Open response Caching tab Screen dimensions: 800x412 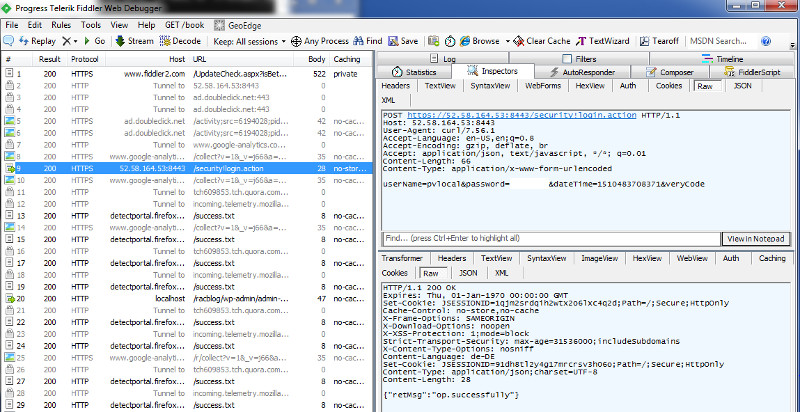772,259
